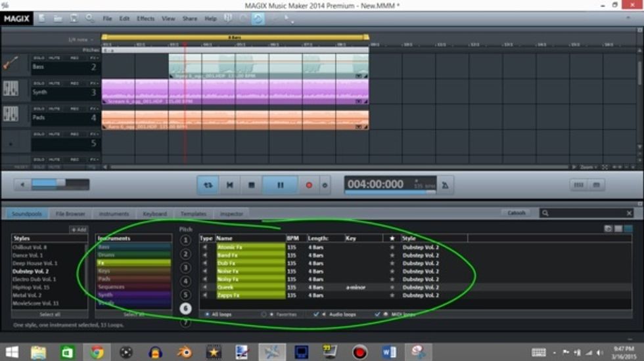Click the Synth track keyboard icon
644x361 pixels.
11,89
